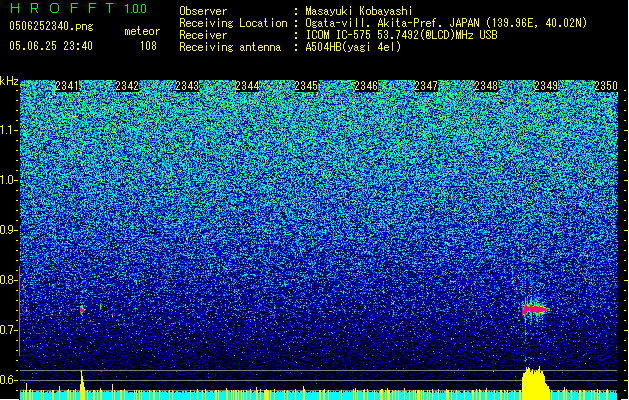The height and width of the screenshot is (400, 629).
Task: Click the 2343 time marker
Action: click(187, 86)
